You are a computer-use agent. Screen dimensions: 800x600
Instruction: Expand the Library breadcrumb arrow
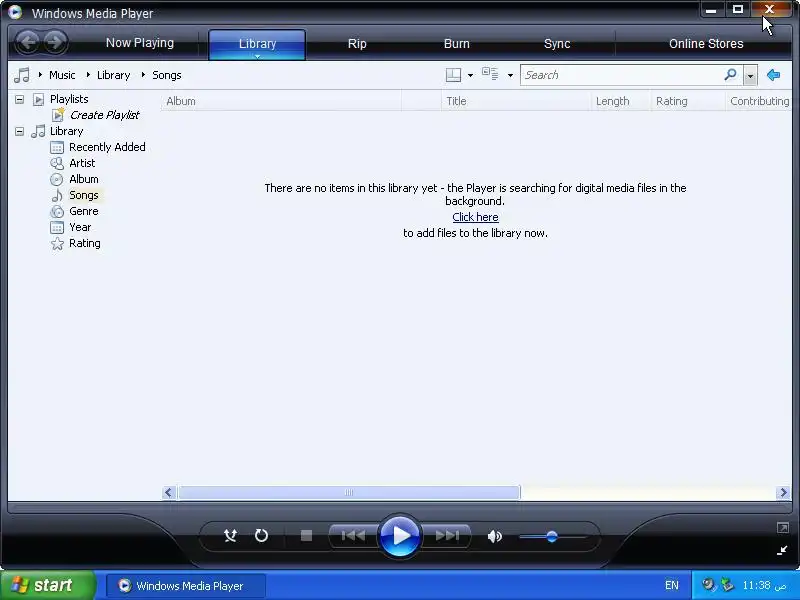(x=88, y=75)
